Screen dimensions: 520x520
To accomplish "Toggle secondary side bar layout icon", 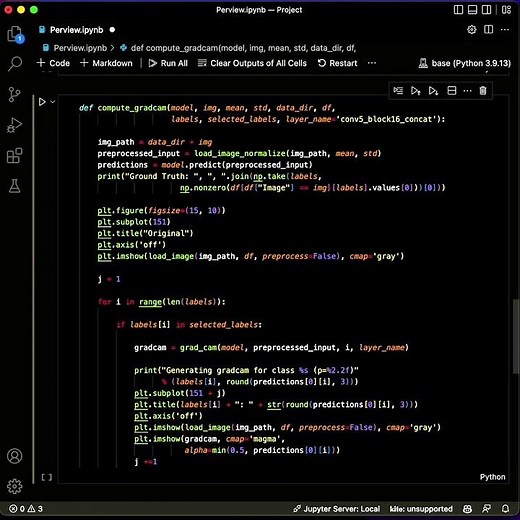I will click(x=486, y=10).
